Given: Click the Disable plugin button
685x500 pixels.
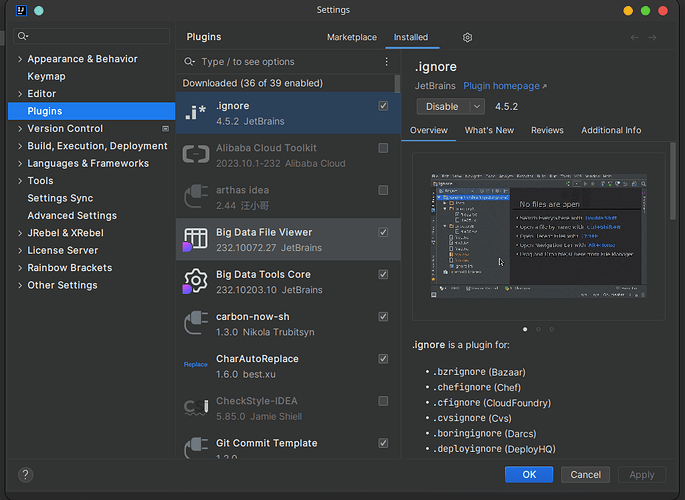Looking at the screenshot, I should 442,107.
